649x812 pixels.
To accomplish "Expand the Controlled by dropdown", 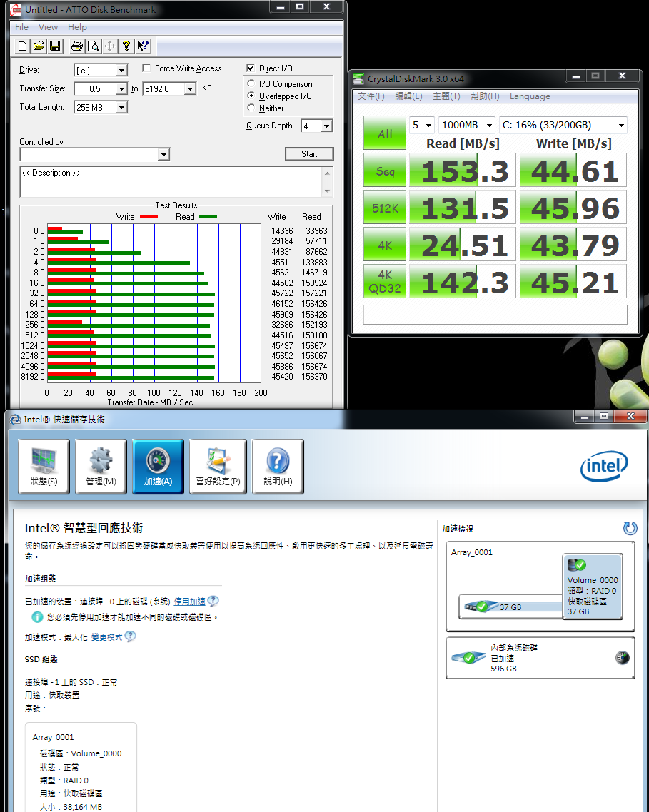I will 163,154.
